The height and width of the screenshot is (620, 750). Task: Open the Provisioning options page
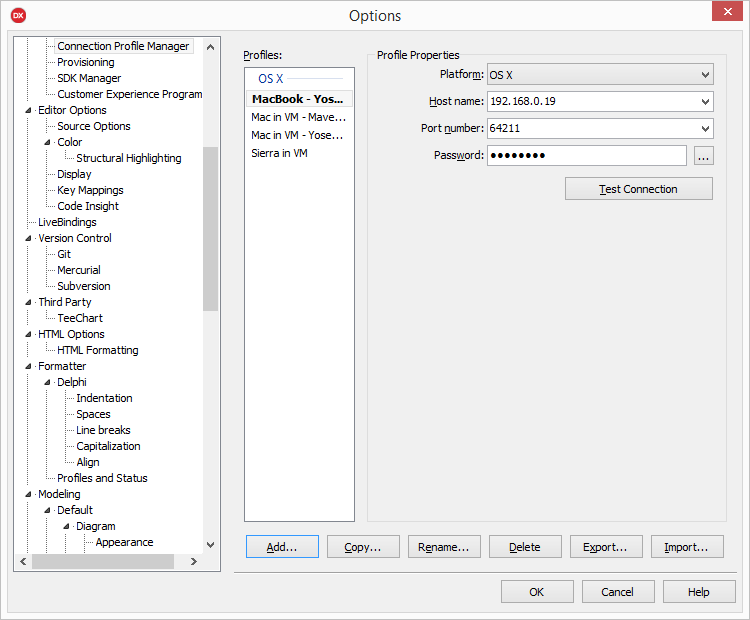pyautogui.click(x=86, y=62)
